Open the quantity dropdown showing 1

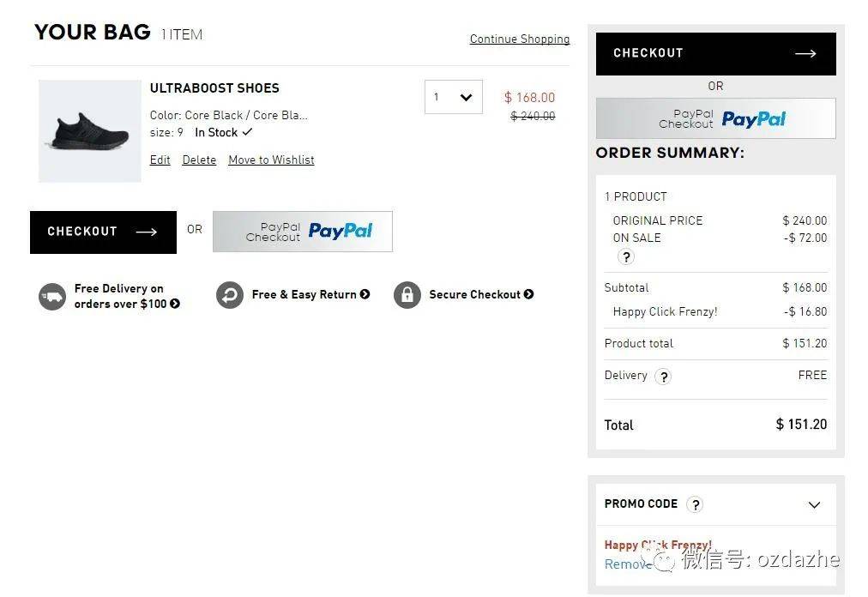[x=454, y=97]
